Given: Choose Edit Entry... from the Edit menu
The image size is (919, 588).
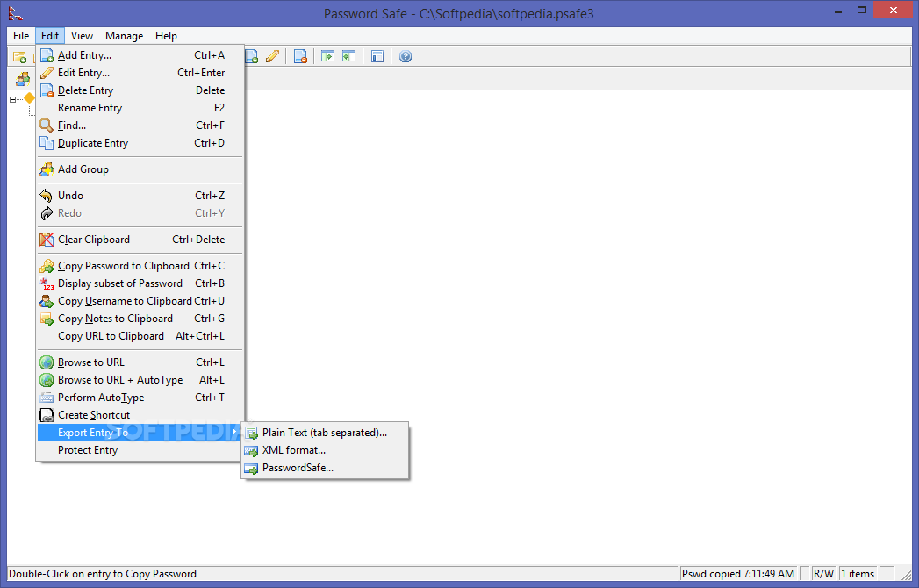Looking at the screenshot, I should [x=140, y=73].
